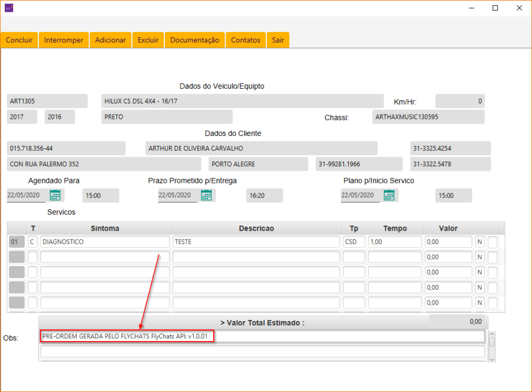Screen dimensions: 532x392
Task: Toggle checkbox at end of fifth service row
Action: pos(492,303)
